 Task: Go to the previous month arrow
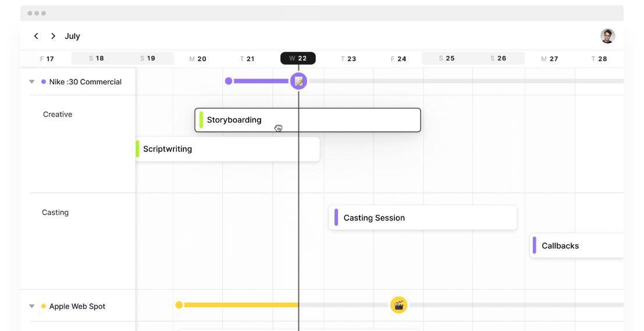coord(36,36)
